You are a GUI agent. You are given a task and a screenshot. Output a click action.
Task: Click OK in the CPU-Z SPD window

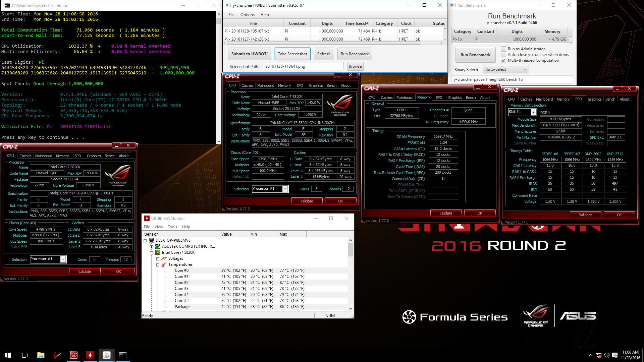[619, 215]
